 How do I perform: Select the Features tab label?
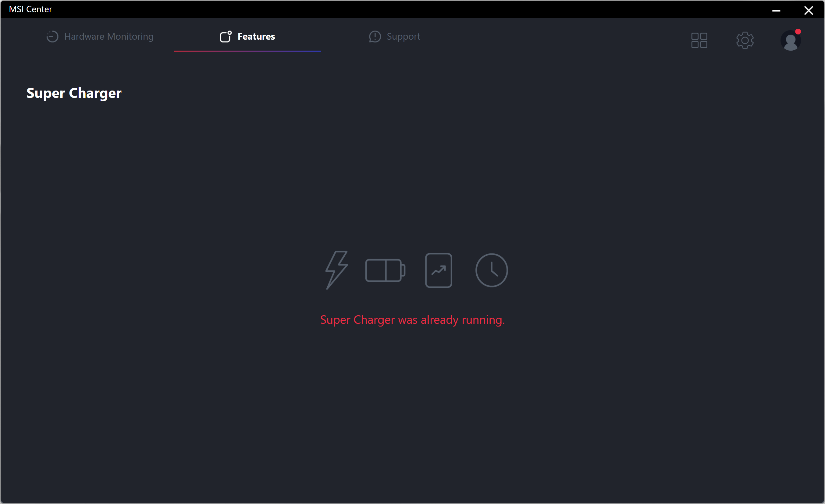click(256, 37)
